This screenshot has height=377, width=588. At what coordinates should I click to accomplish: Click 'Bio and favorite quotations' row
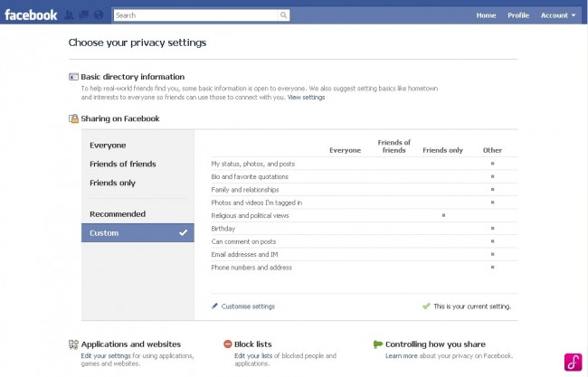tap(365, 176)
